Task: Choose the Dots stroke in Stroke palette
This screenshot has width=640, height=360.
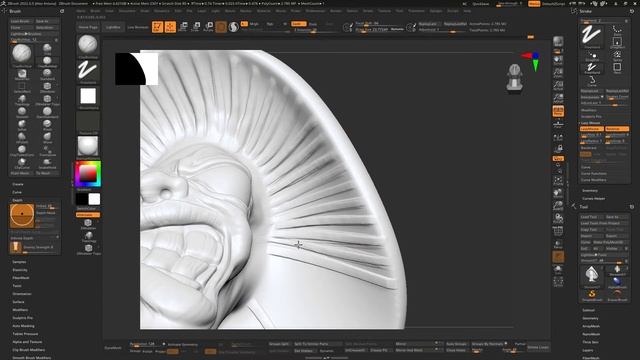Action: (617, 31)
